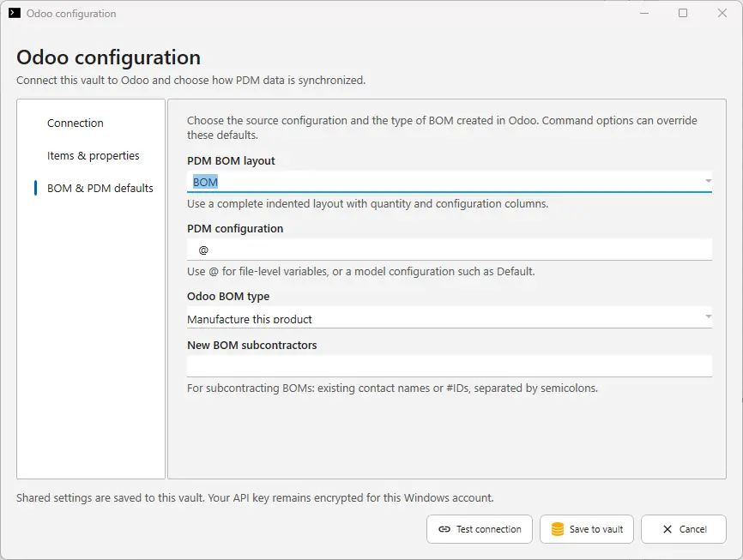
Task: Click the link icon on Test connection
Action: (x=444, y=529)
